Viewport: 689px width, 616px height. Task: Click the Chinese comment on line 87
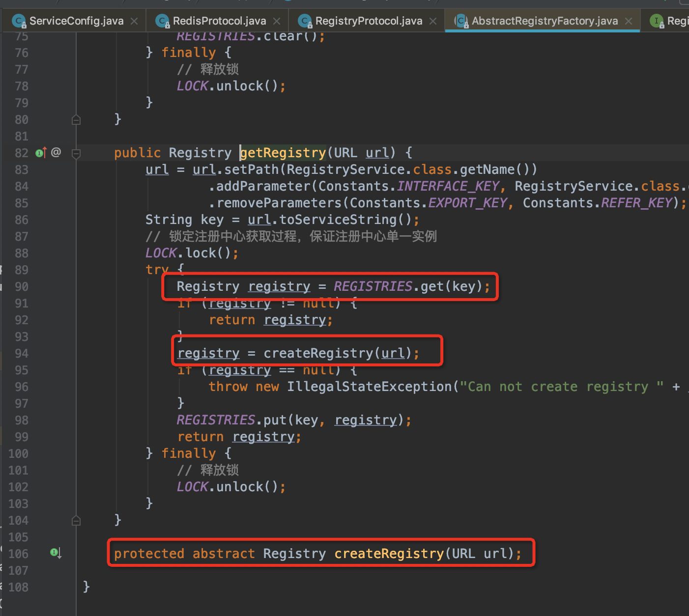click(291, 236)
